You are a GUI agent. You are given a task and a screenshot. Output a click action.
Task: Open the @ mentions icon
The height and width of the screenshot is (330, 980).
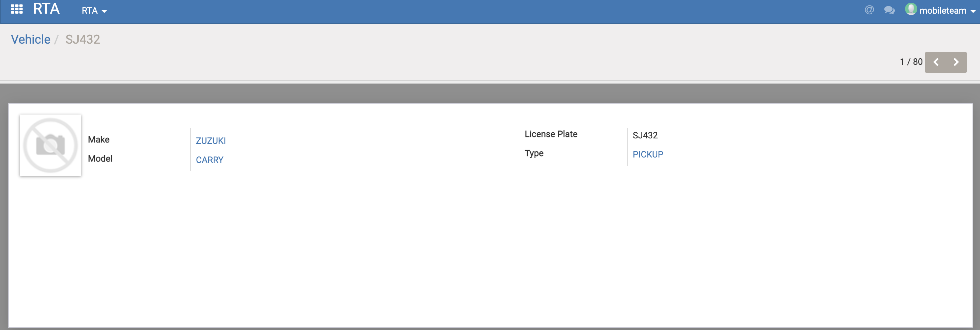coord(869,10)
